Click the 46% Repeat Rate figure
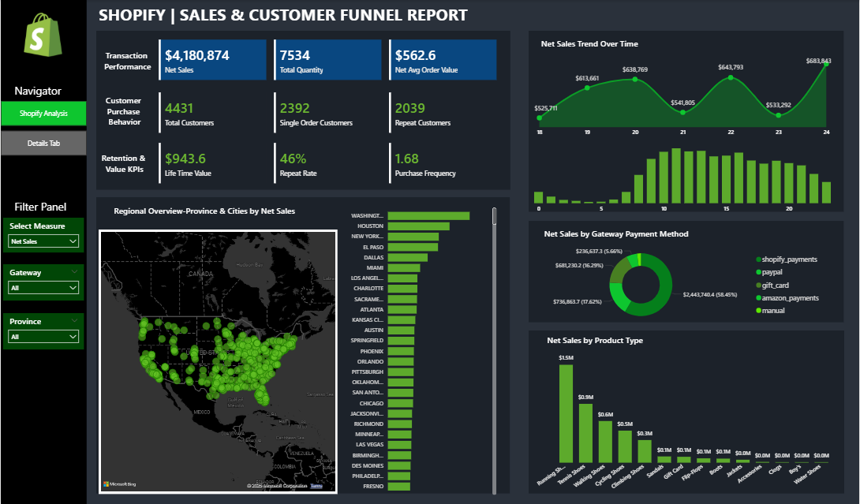 tap(293, 159)
